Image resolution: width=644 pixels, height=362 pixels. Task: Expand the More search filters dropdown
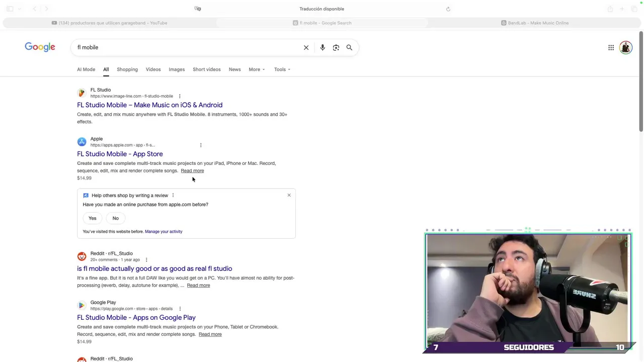257,69
